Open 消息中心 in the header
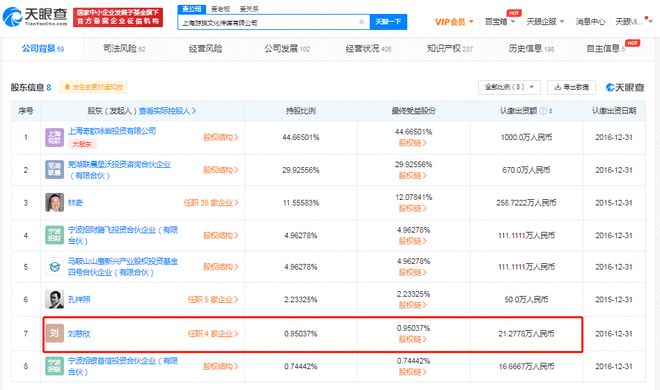 click(x=590, y=21)
